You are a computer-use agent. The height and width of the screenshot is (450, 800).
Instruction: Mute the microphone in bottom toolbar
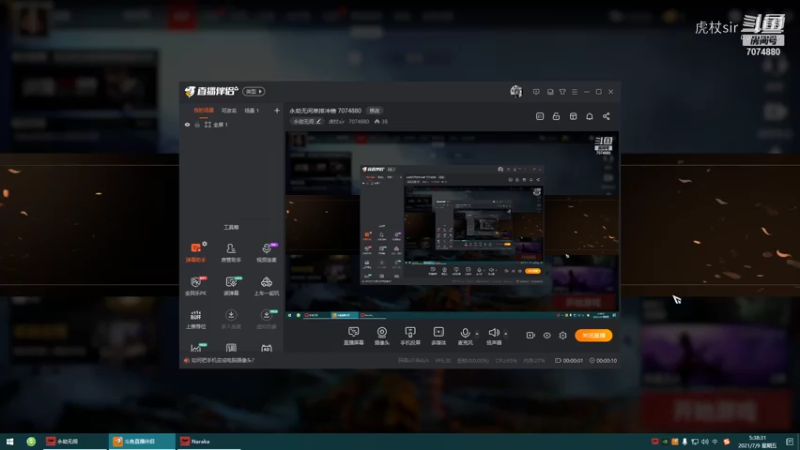[x=465, y=336]
